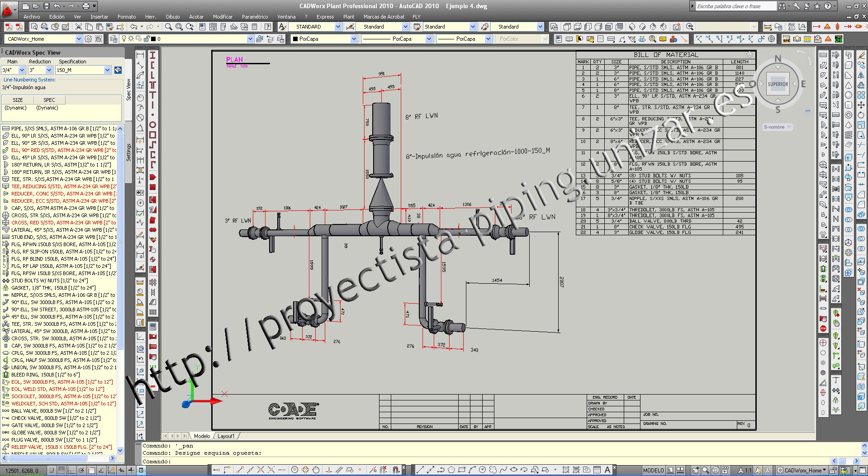
Task: Click the Save icon in quick access toolbar
Action: (x=47, y=6)
